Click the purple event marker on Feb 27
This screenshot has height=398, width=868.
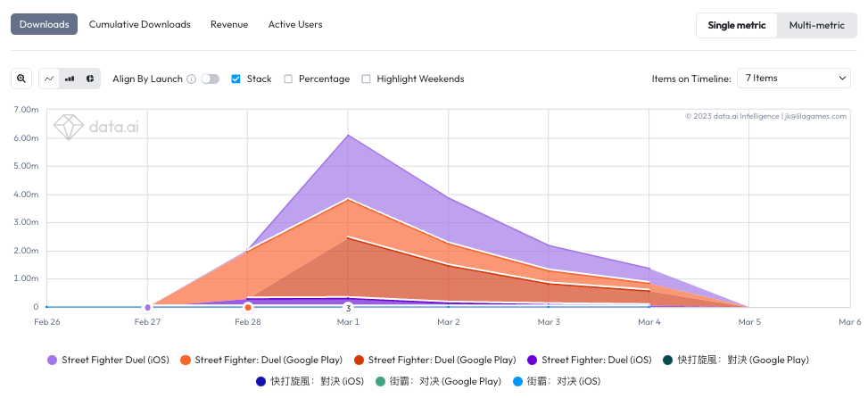click(147, 307)
